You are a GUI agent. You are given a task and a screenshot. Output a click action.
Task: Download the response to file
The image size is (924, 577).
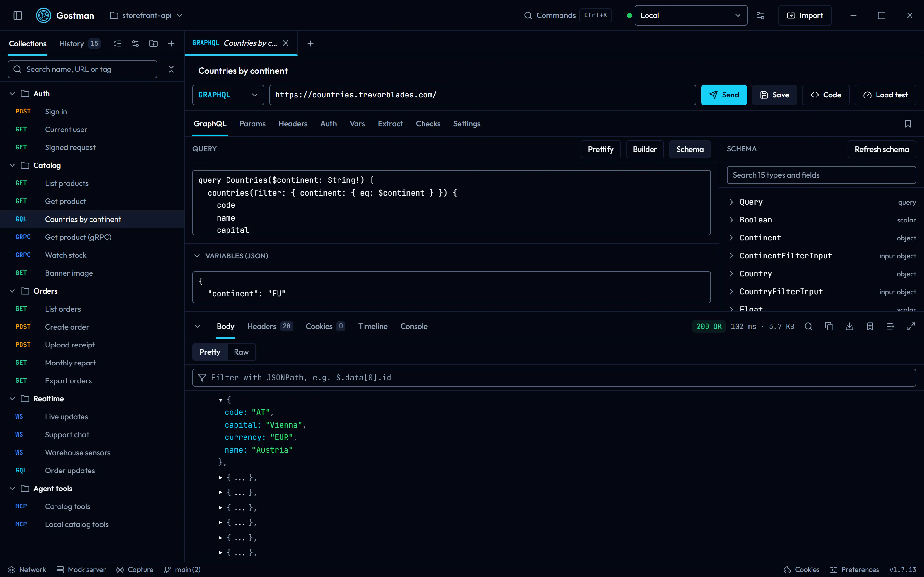pos(850,326)
